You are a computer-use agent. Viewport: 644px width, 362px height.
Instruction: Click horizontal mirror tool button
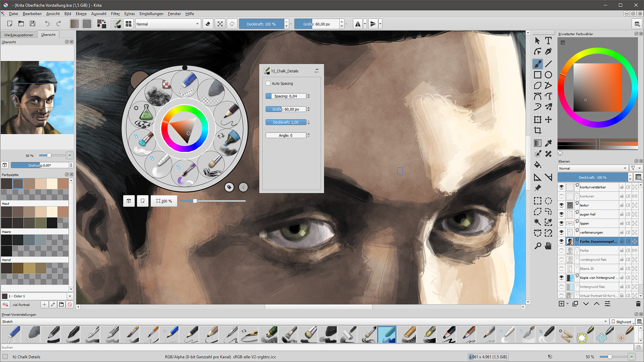[358, 24]
